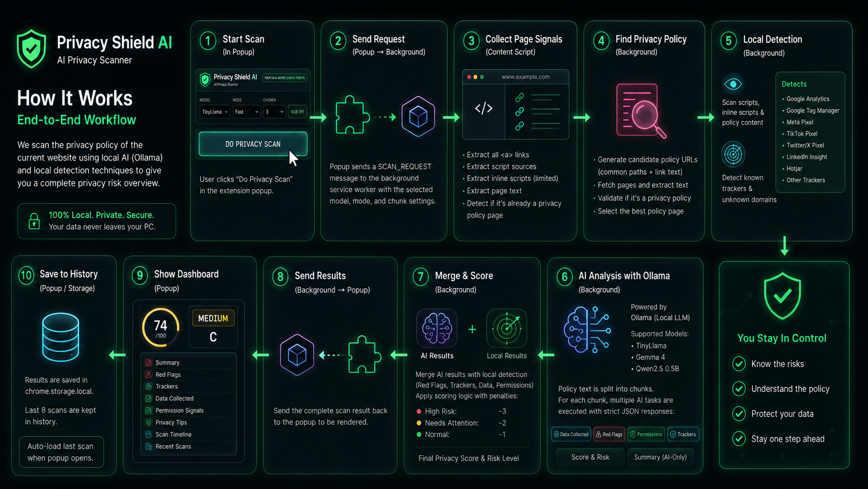
Task: Click Google Tag Manager in the Detects list
Action: pyautogui.click(x=812, y=110)
